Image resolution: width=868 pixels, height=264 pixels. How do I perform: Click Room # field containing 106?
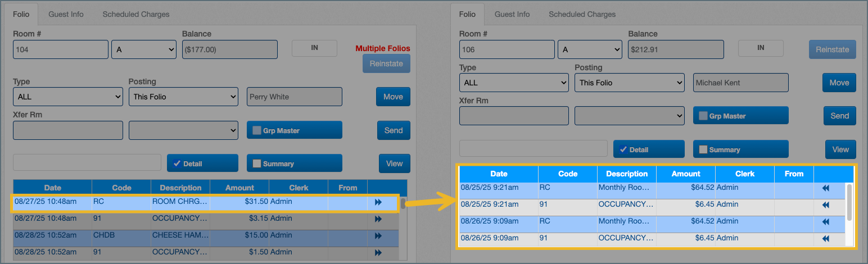(x=507, y=49)
